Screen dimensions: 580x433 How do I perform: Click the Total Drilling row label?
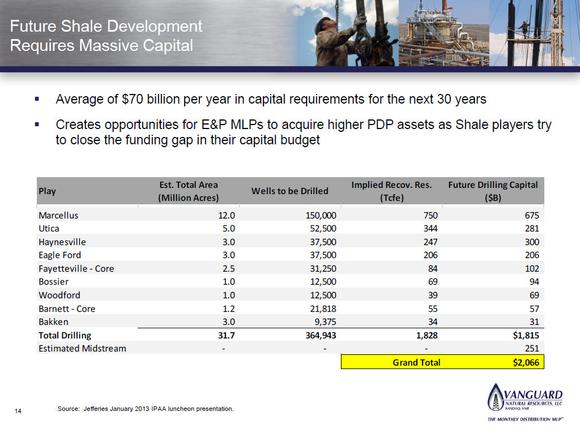click(65, 335)
